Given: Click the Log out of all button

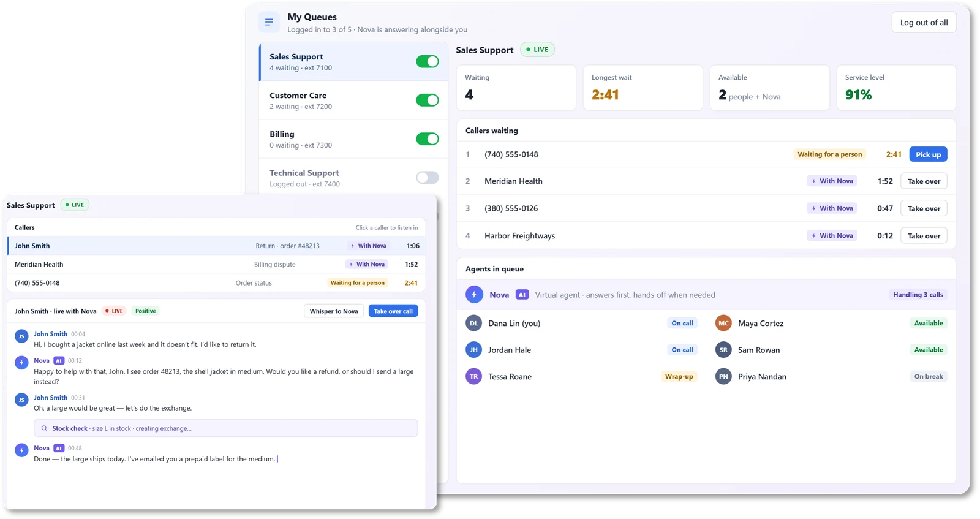Looking at the screenshot, I should (x=924, y=23).
